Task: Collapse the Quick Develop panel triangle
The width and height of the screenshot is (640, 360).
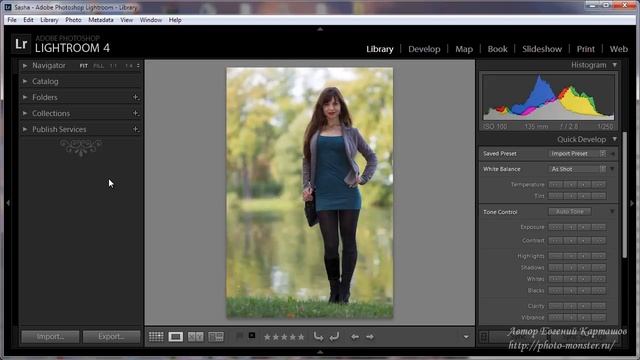Action: [x=614, y=139]
